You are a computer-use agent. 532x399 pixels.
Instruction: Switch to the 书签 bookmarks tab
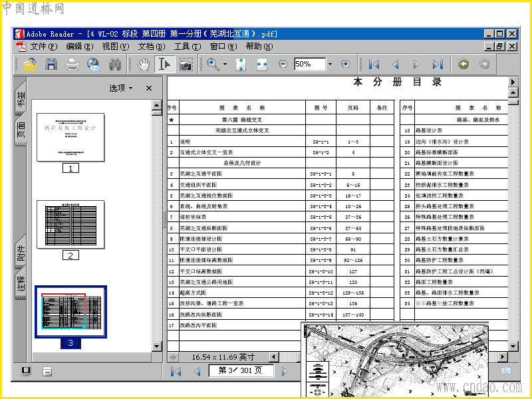coord(21,98)
